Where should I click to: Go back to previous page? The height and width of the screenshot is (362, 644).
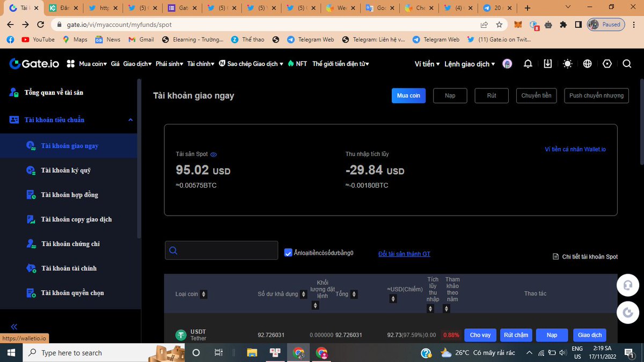pos(11,25)
